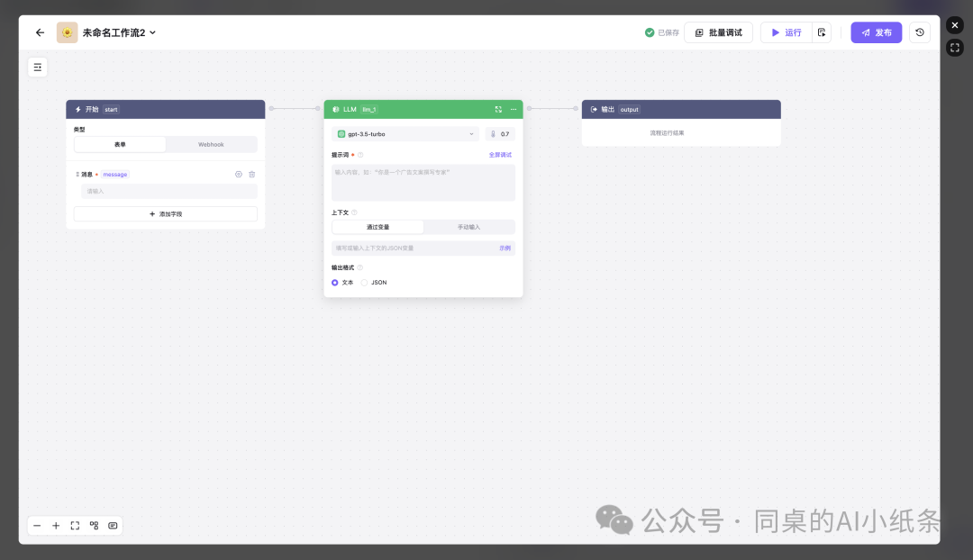Click the trash icon for message field
Viewport: 973px width, 560px height.
click(252, 175)
